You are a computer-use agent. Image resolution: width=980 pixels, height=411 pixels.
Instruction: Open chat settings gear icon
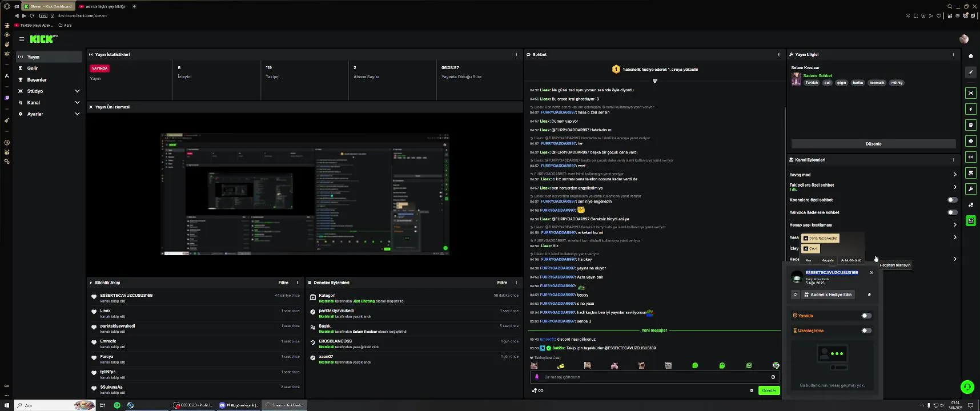click(752, 390)
